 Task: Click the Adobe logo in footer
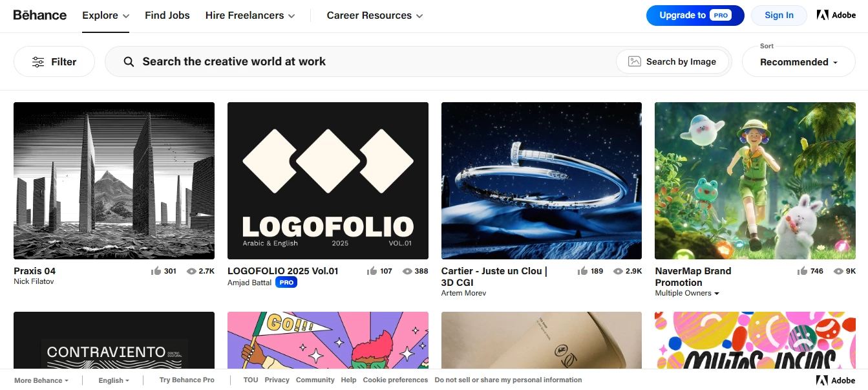point(836,380)
